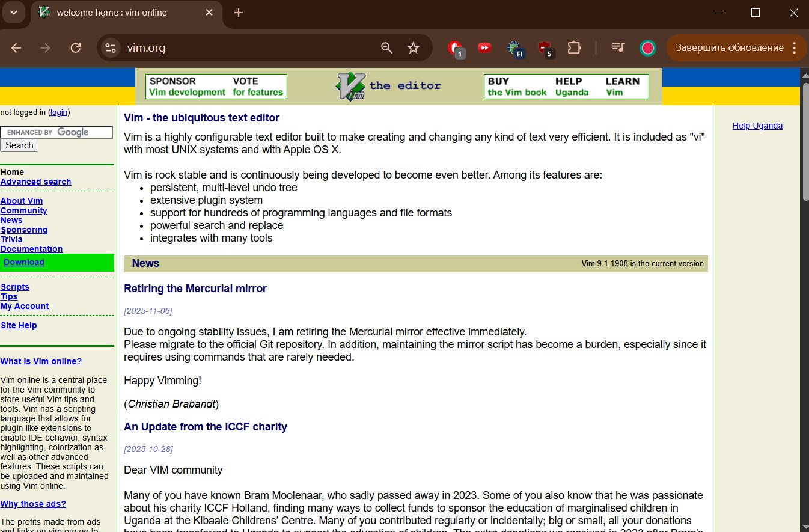Open the Sponsoring sidebar link
This screenshot has width=809, height=532.
(24, 230)
